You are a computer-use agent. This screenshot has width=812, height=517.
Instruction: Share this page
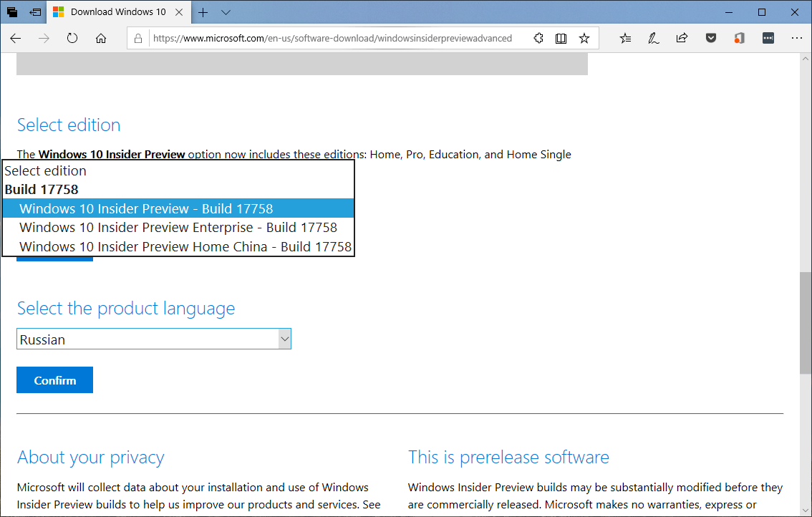pos(682,38)
